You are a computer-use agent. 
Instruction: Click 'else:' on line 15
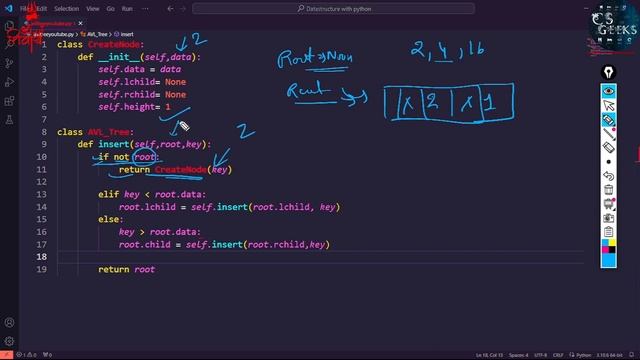point(111,220)
